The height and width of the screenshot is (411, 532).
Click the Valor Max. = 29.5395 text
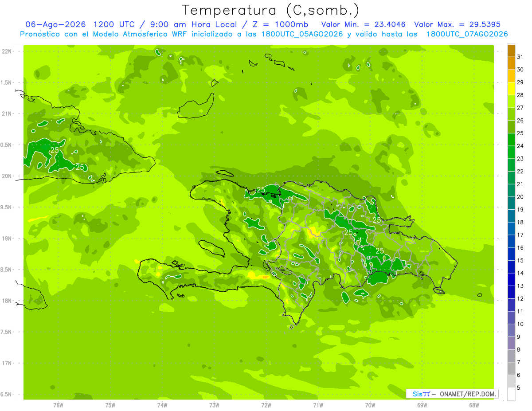click(x=457, y=25)
